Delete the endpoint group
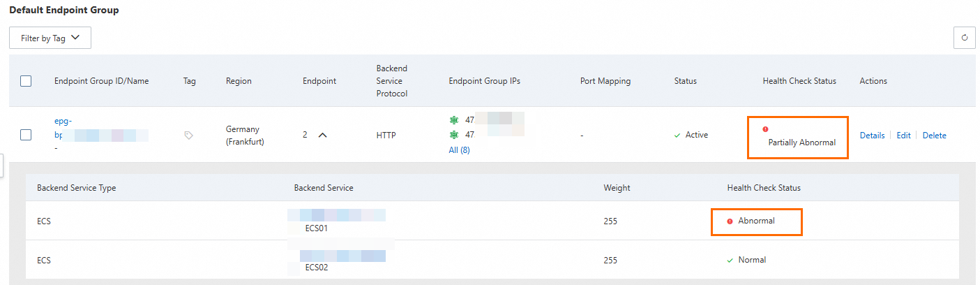Image resolution: width=980 pixels, height=285 pixels. coord(934,136)
